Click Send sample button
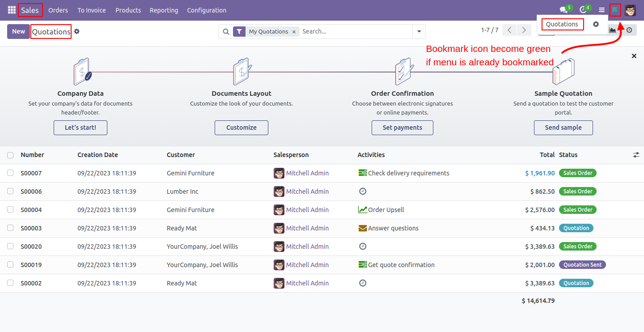This screenshot has width=644, height=332. coord(563,128)
